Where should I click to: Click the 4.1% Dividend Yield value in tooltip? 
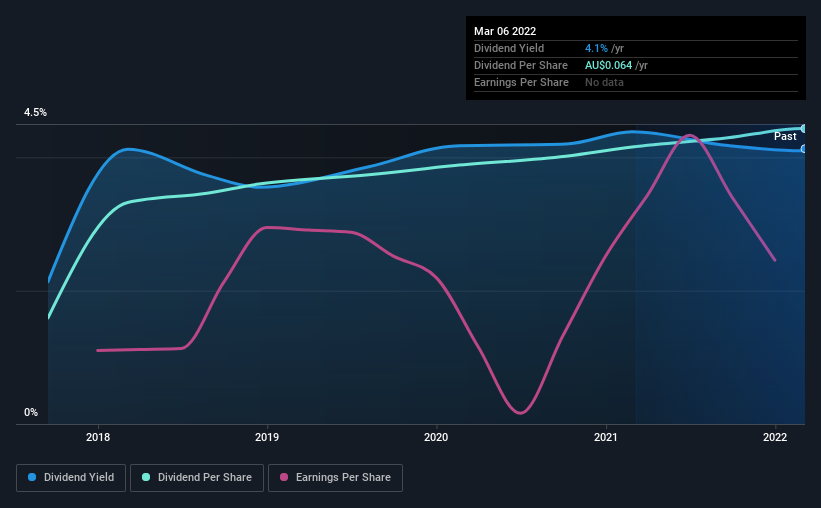[x=596, y=48]
